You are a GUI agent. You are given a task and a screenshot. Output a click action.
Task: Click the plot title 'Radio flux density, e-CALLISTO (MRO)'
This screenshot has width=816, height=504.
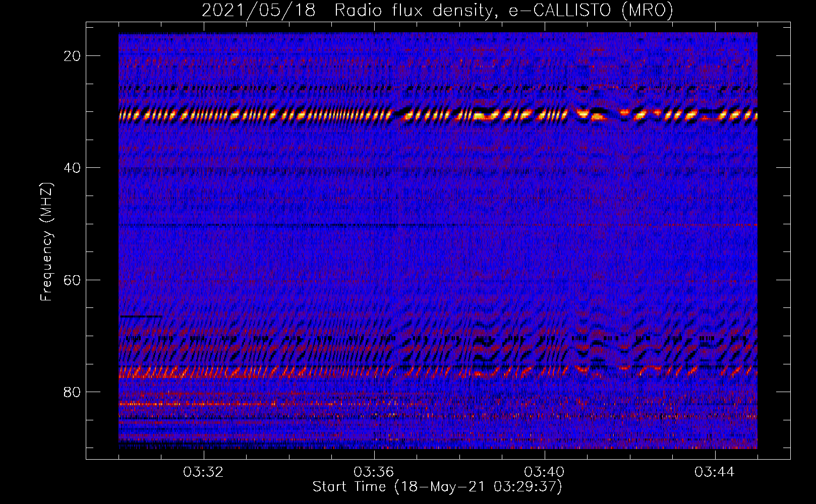(503, 10)
